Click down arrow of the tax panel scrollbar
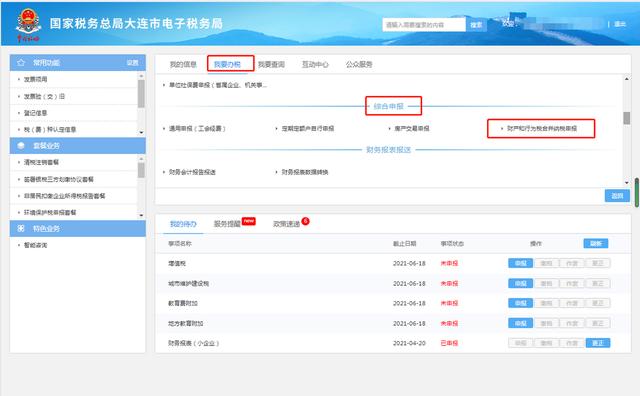The height and width of the screenshot is (396, 640). (x=627, y=182)
